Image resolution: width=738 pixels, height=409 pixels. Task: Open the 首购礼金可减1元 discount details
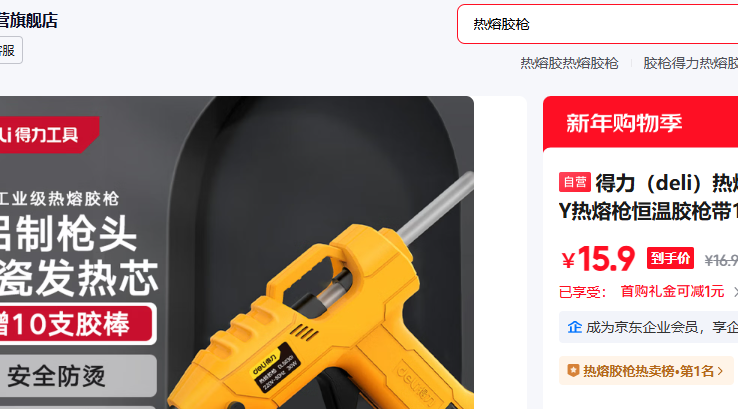(x=672, y=292)
